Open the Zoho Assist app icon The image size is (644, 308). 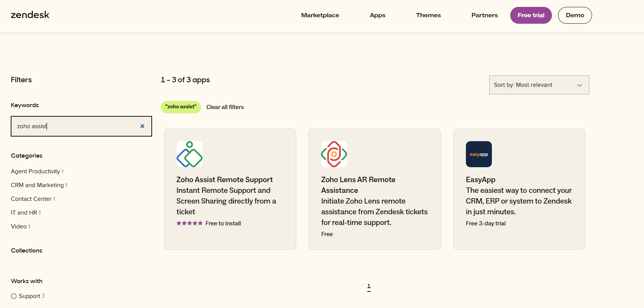click(x=189, y=154)
